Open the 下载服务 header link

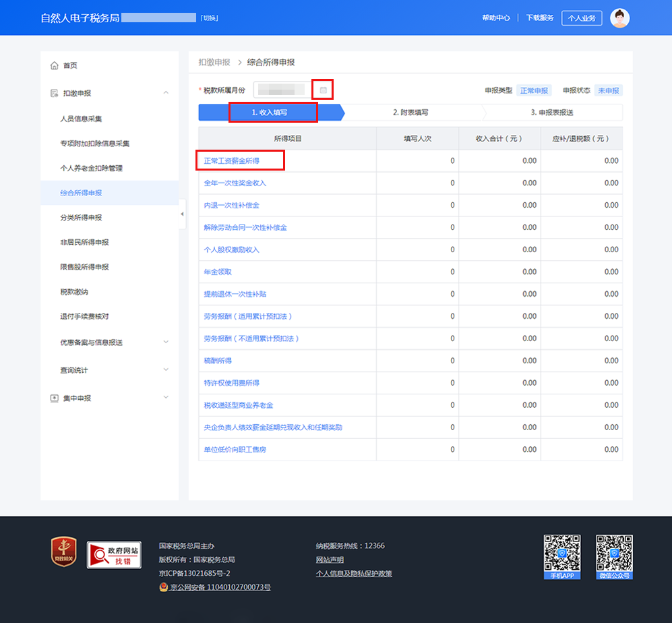pyautogui.click(x=540, y=18)
